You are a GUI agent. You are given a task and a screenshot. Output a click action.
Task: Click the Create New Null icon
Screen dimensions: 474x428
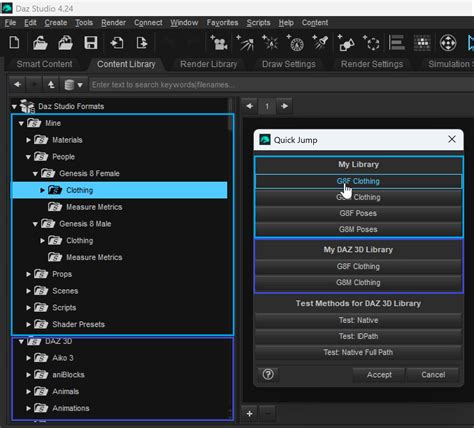coord(371,43)
